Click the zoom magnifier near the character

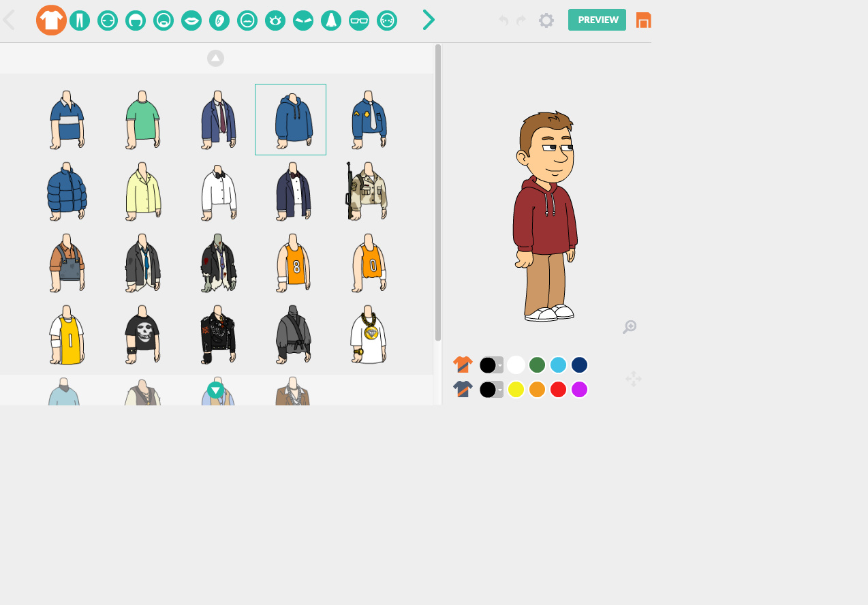click(x=629, y=326)
